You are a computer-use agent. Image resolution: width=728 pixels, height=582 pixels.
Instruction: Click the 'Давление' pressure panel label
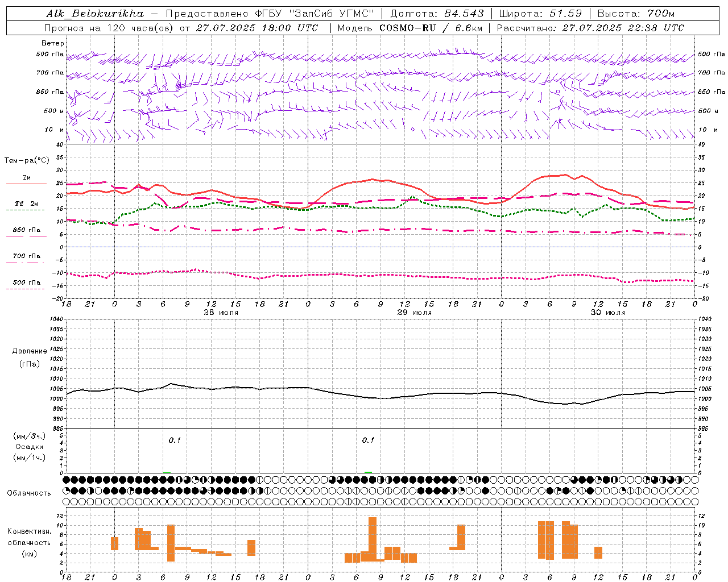(x=30, y=351)
